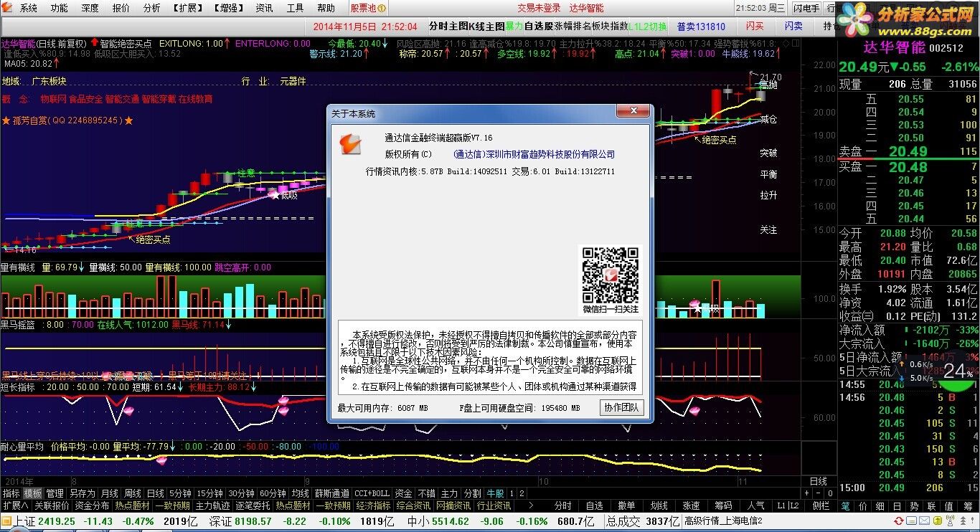Click the 撤单 button in the bottom bar
Screen dimensions: 980x532
click(x=627, y=505)
